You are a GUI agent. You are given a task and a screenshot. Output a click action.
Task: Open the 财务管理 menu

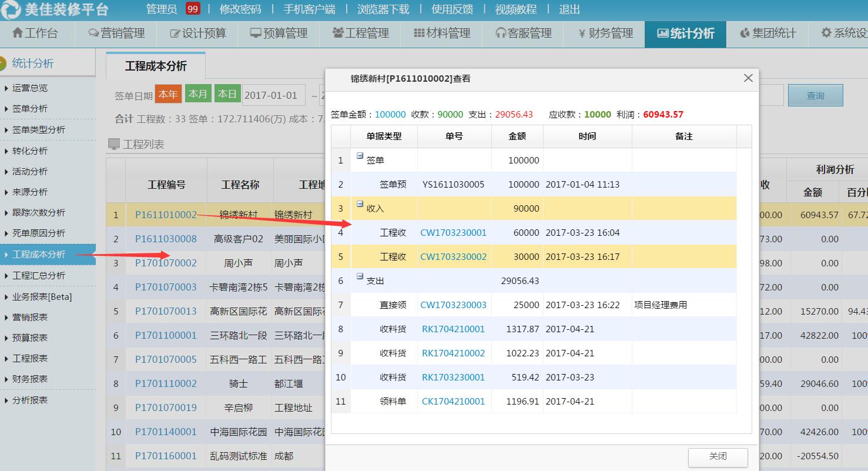tap(606, 34)
